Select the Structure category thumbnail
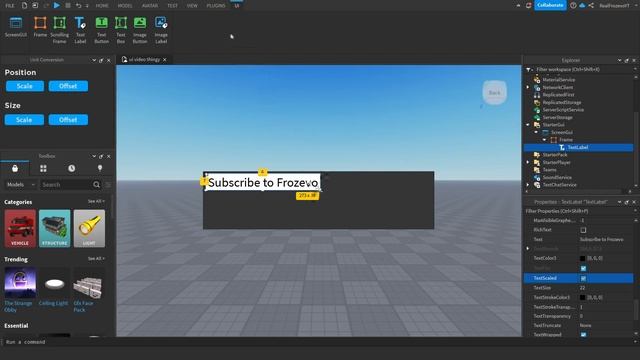This screenshot has width=640, height=360. (x=55, y=229)
